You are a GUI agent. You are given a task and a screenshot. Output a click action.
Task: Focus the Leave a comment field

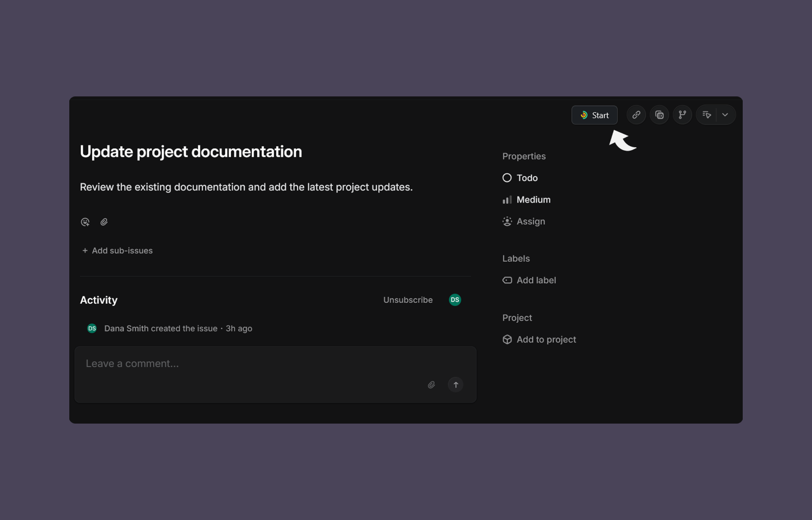276,374
